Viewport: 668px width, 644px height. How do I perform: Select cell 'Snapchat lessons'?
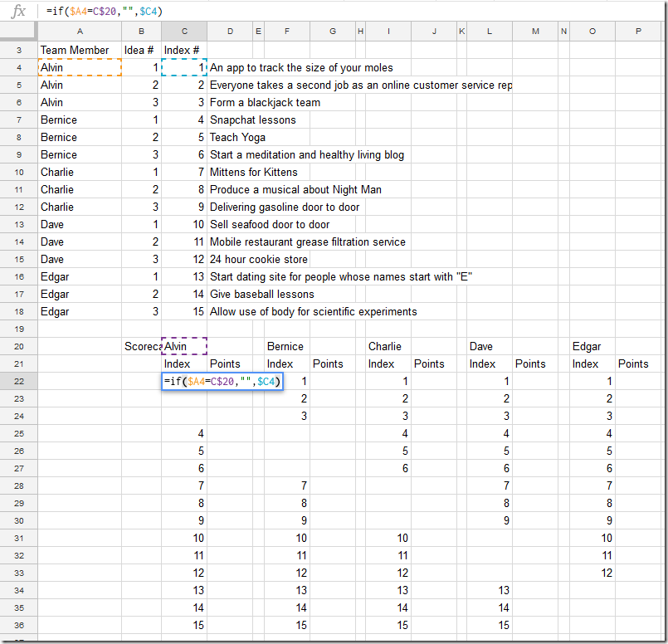[252, 120]
